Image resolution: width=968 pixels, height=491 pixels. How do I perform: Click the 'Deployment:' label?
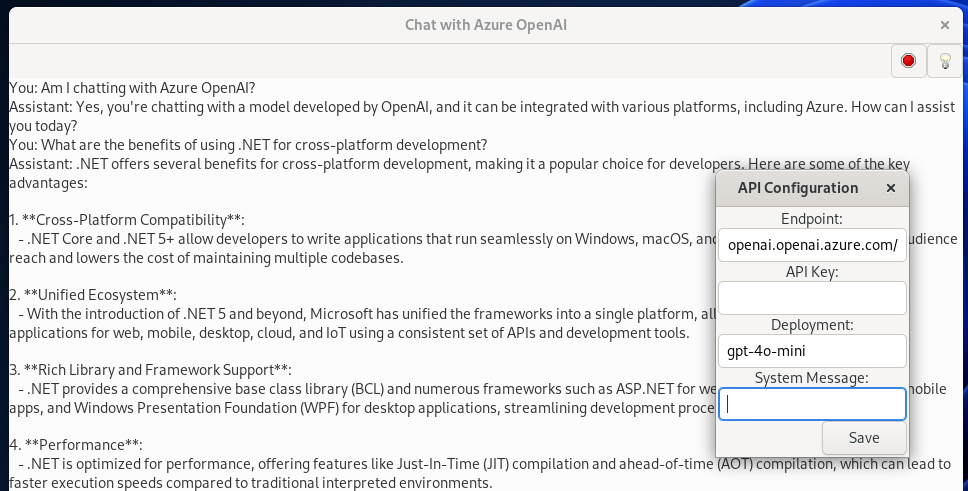(812, 325)
